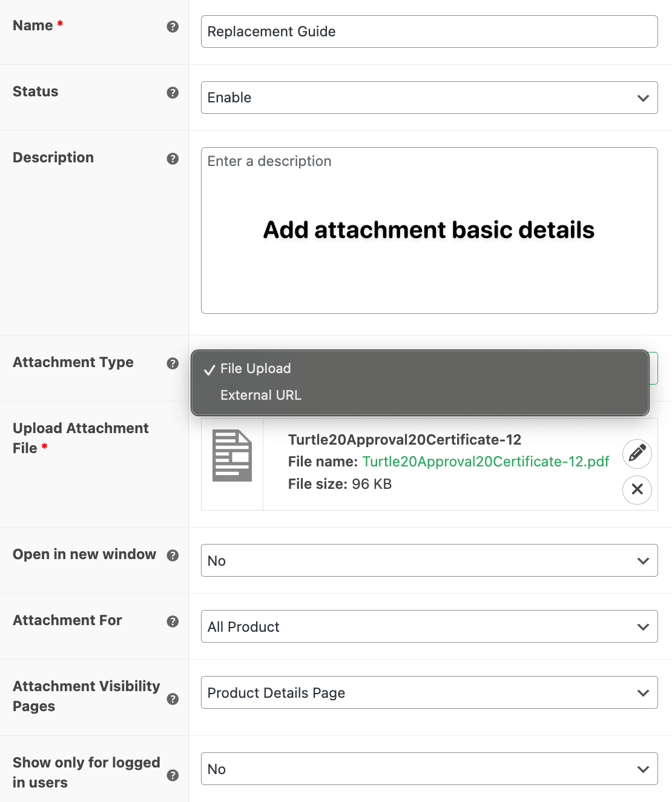Open the Attachment Visibility Pages dropdown
Screen dimensions: 672x802
[429, 692]
